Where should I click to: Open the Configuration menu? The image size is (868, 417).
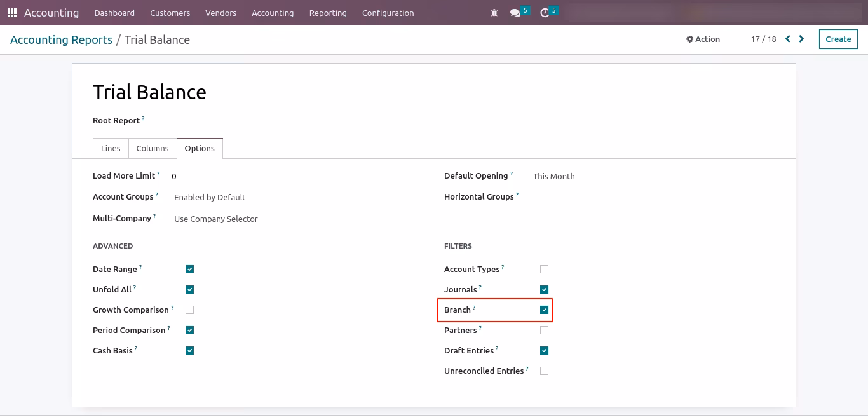point(388,13)
